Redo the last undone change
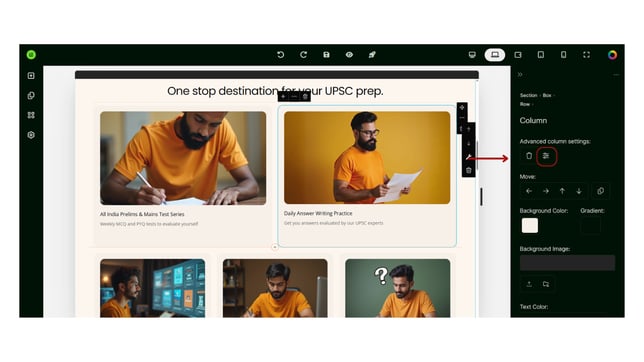The image size is (644, 362). click(304, 55)
